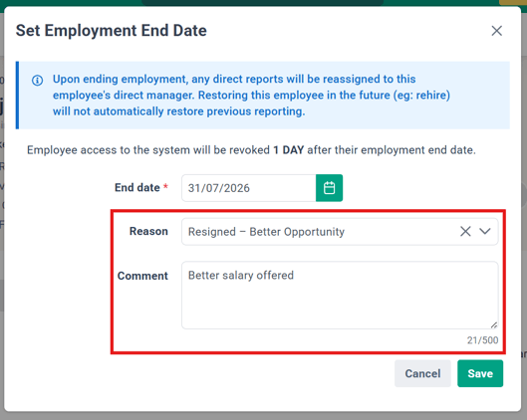Close the Set Employment End Date dialog
The height and width of the screenshot is (420, 527).
pos(496,31)
